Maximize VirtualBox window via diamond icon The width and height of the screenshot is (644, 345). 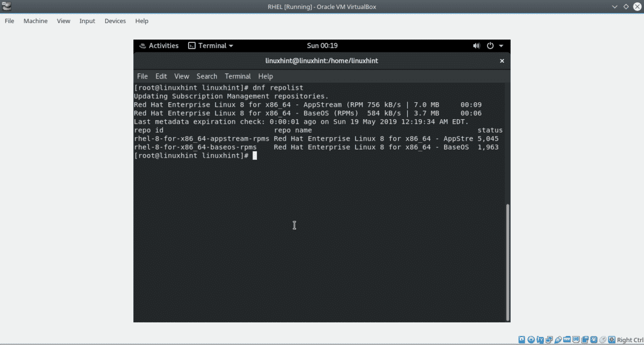point(626,7)
